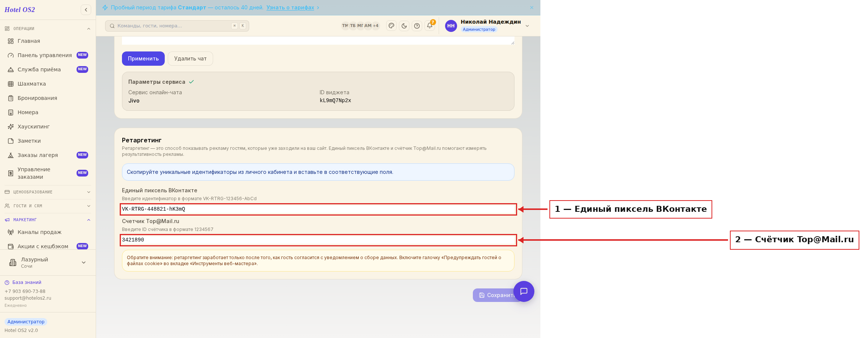Focus the Счетчик Top@Mail.ru input field
Image resolution: width=868 pixels, height=338 pixels.
point(318,240)
